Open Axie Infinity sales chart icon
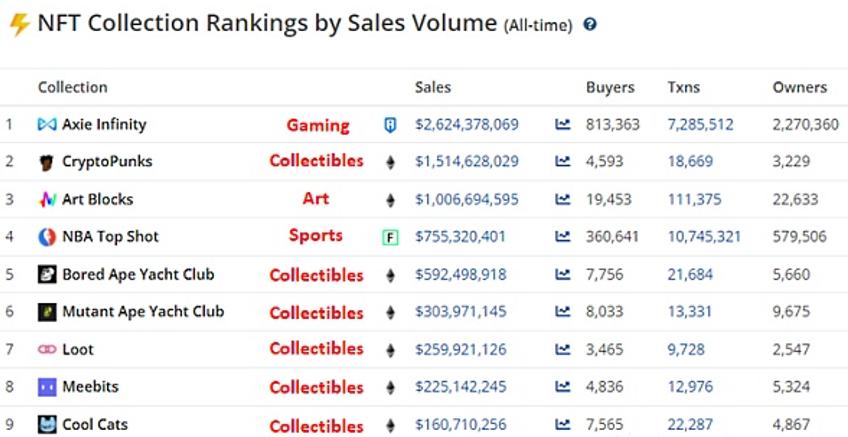 point(563,125)
